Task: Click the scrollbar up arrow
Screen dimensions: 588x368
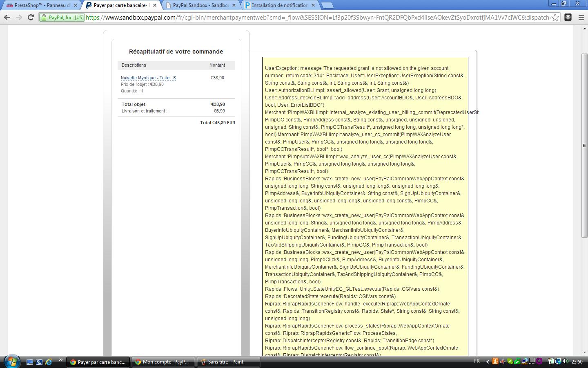Action: (584, 28)
